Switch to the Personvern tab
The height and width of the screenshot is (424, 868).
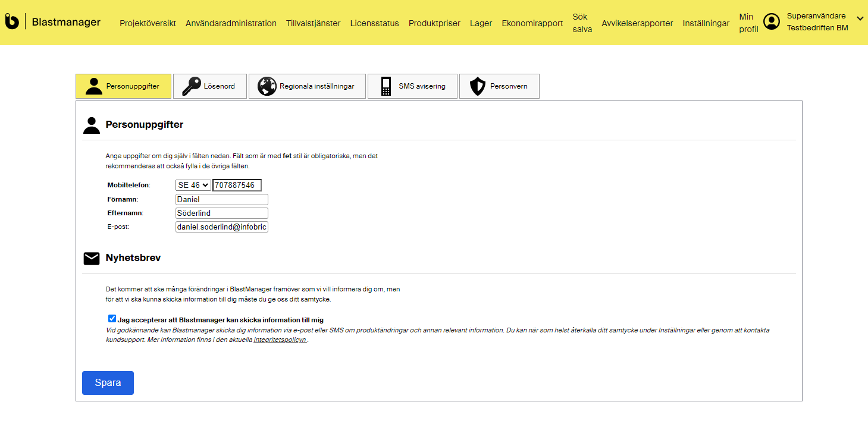click(499, 86)
